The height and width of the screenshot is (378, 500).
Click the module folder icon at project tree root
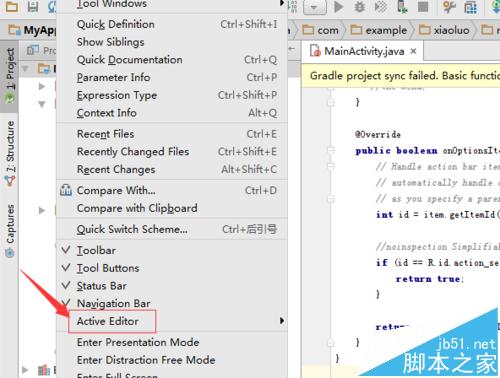pyautogui.click(x=44, y=69)
